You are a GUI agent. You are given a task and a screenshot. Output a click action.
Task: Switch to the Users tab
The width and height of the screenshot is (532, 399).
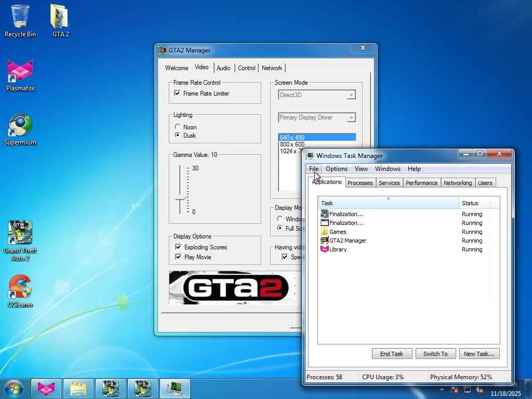pyautogui.click(x=485, y=183)
